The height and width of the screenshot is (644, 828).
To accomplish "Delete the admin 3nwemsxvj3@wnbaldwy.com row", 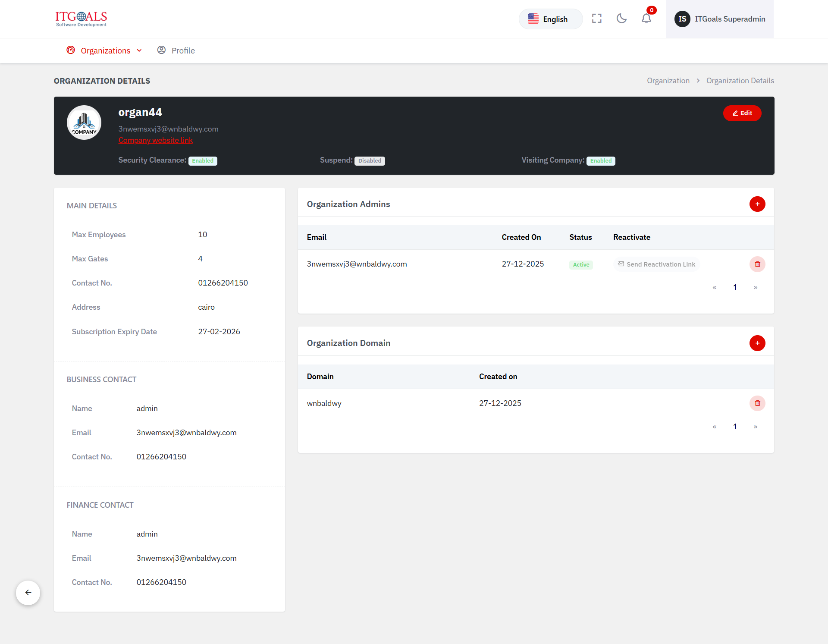I will [x=757, y=264].
